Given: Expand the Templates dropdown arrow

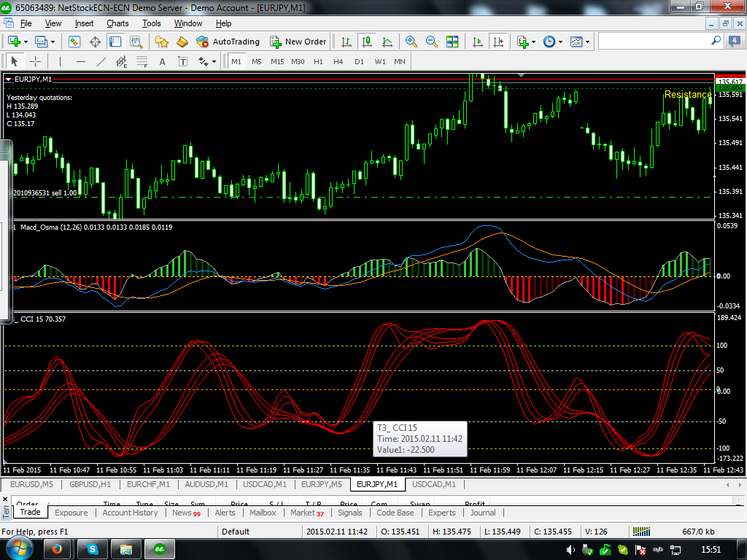Looking at the screenshot, I should [587, 42].
